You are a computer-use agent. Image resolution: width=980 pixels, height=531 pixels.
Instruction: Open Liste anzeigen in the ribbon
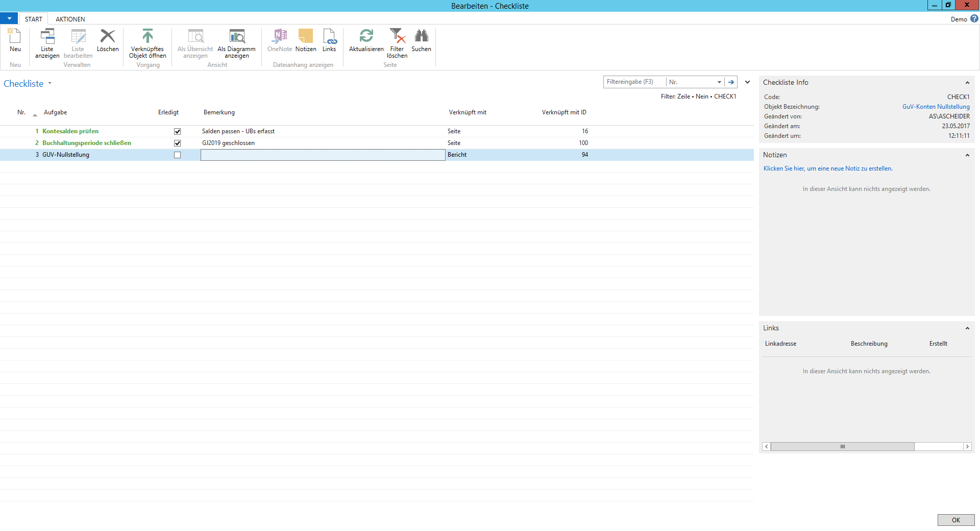tap(47, 37)
